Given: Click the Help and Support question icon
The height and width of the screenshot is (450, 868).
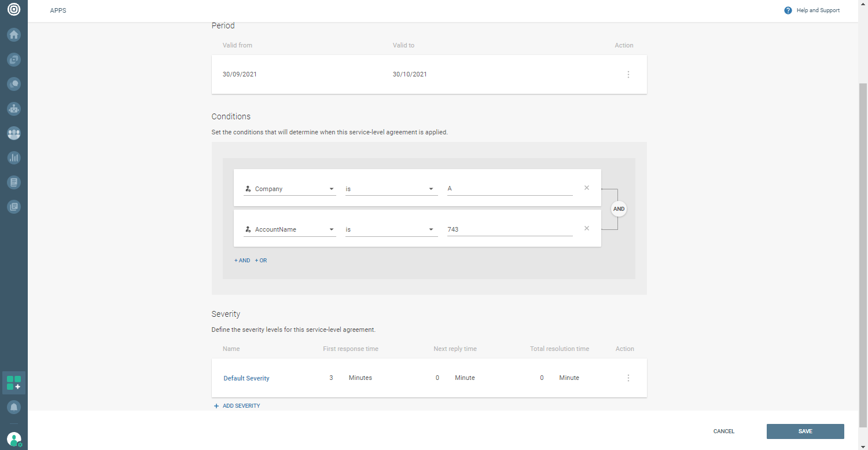Looking at the screenshot, I should (x=788, y=10).
